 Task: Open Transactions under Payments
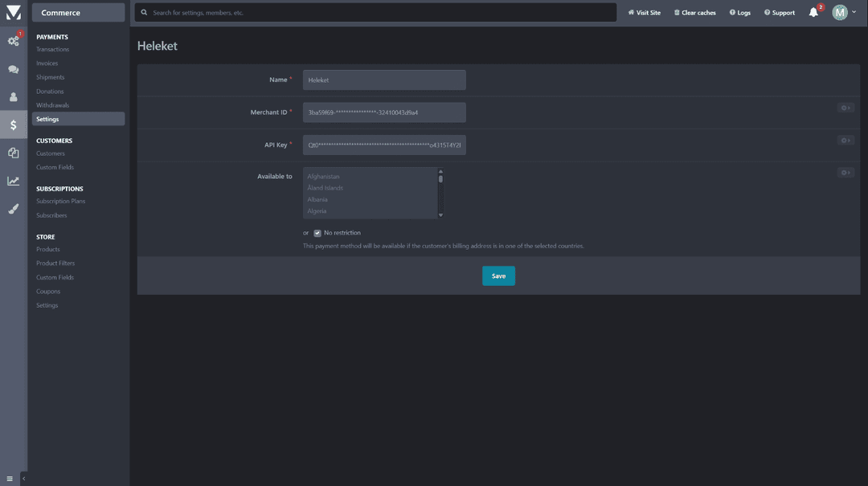pyautogui.click(x=52, y=50)
